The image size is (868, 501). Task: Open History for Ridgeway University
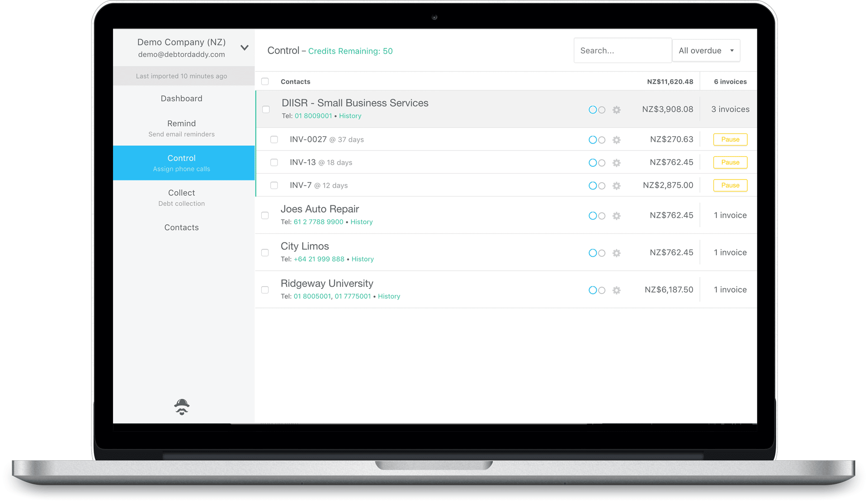(389, 297)
